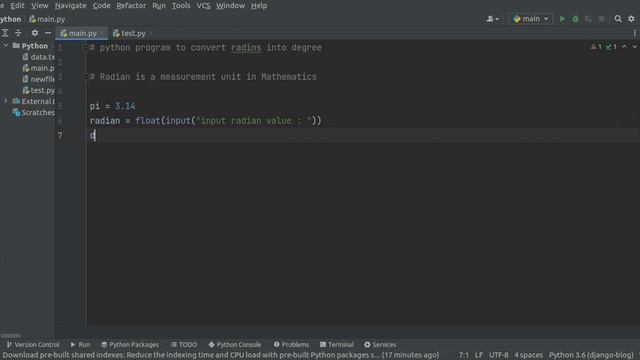
Task: Expand the External Libraries node
Action: pos(5,101)
